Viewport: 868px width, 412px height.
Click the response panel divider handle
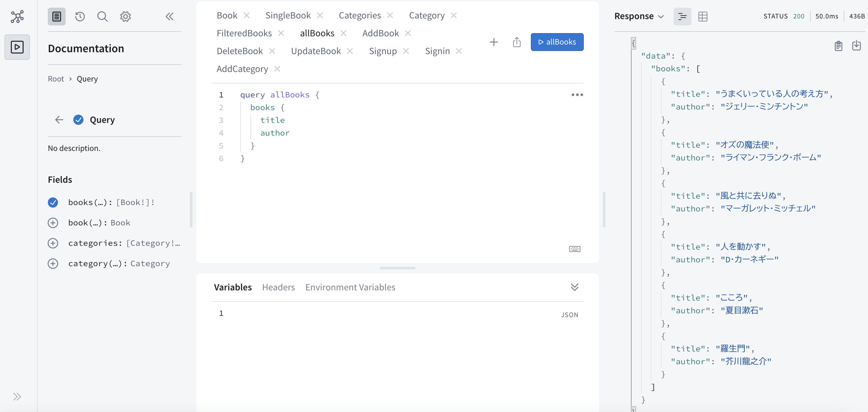point(604,210)
